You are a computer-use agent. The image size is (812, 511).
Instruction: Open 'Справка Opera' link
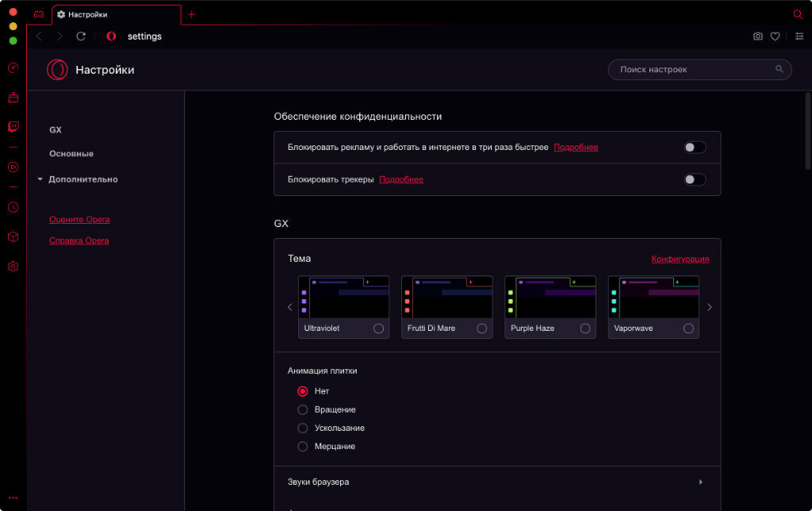point(79,240)
